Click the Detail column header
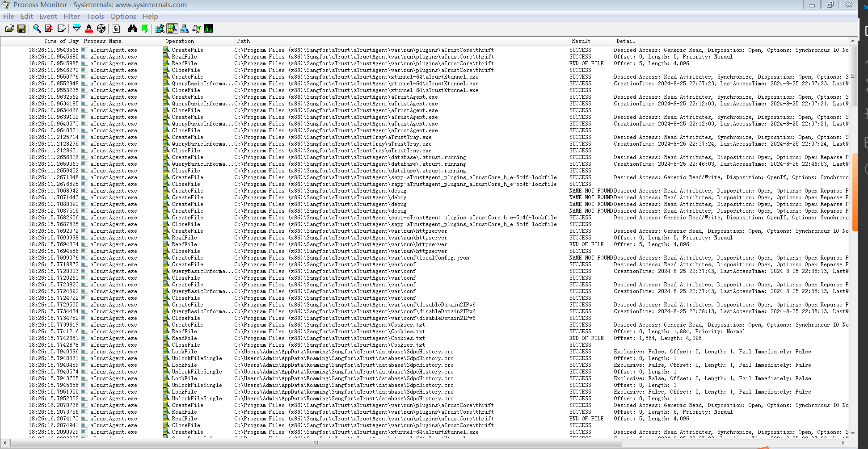868x449 pixels. tap(730, 41)
